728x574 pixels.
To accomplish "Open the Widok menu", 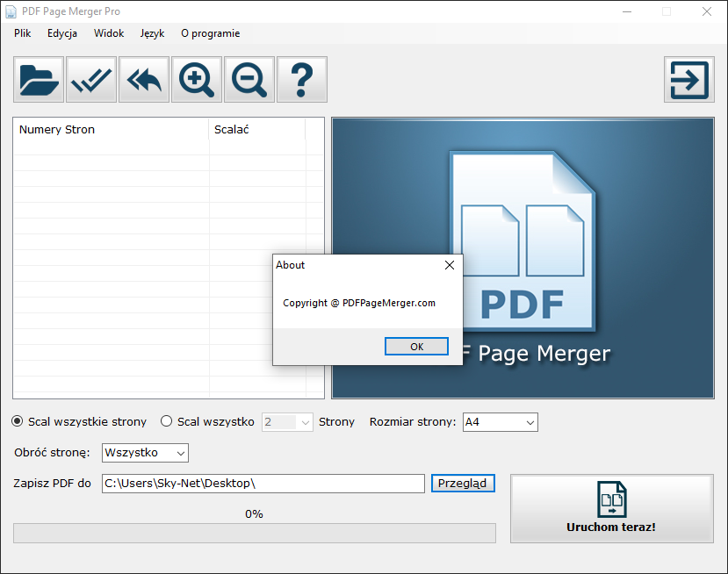I will 109,33.
